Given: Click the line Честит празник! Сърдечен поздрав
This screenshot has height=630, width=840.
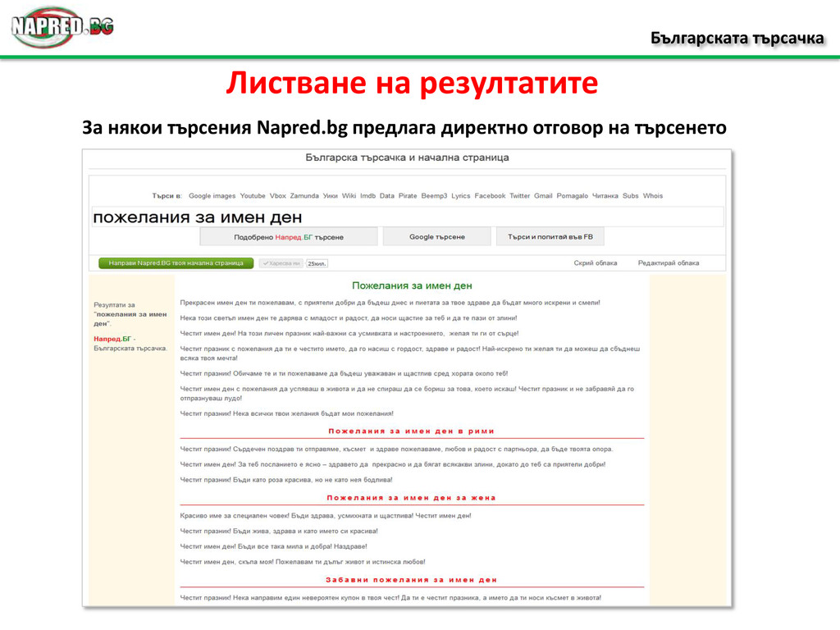Looking at the screenshot, I should (x=396, y=449).
